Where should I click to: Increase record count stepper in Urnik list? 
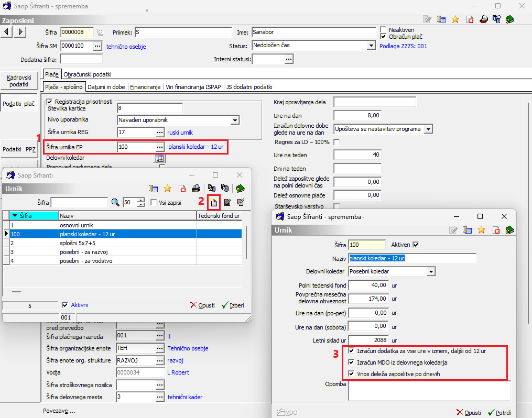(141, 200)
